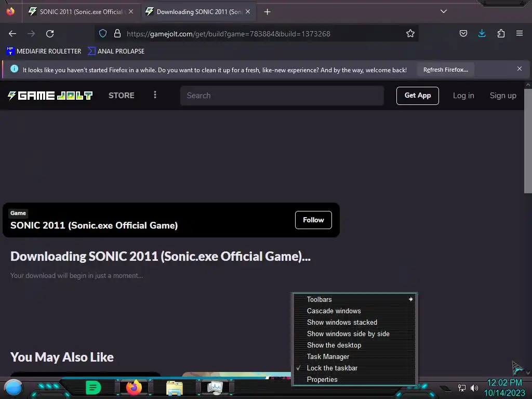
Task: Click the Firefox taskbar icon
Action: pyautogui.click(x=134, y=387)
